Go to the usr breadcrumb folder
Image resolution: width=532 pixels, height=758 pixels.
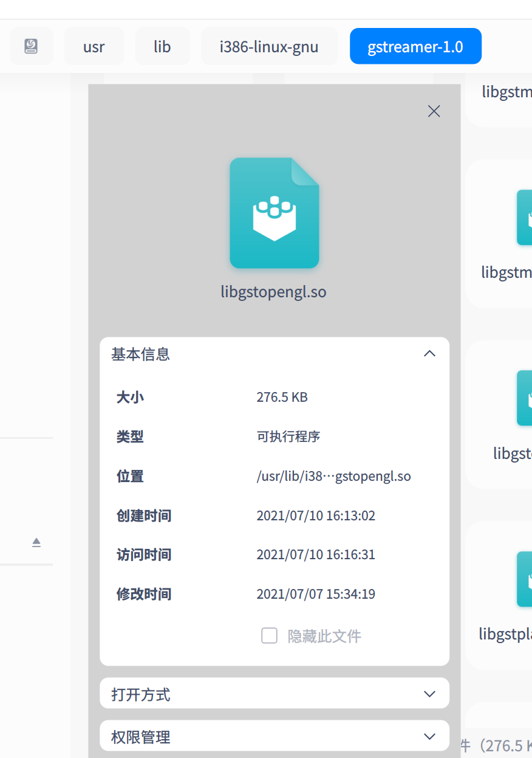click(94, 46)
